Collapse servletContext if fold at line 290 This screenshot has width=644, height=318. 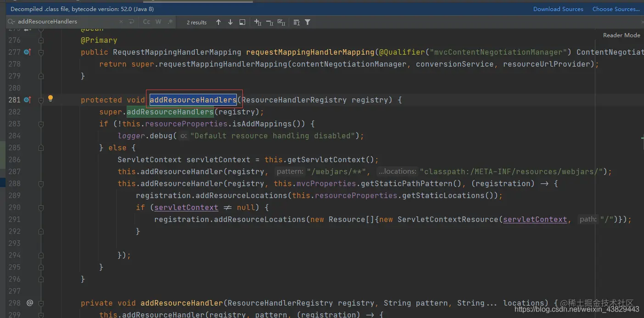click(41, 208)
